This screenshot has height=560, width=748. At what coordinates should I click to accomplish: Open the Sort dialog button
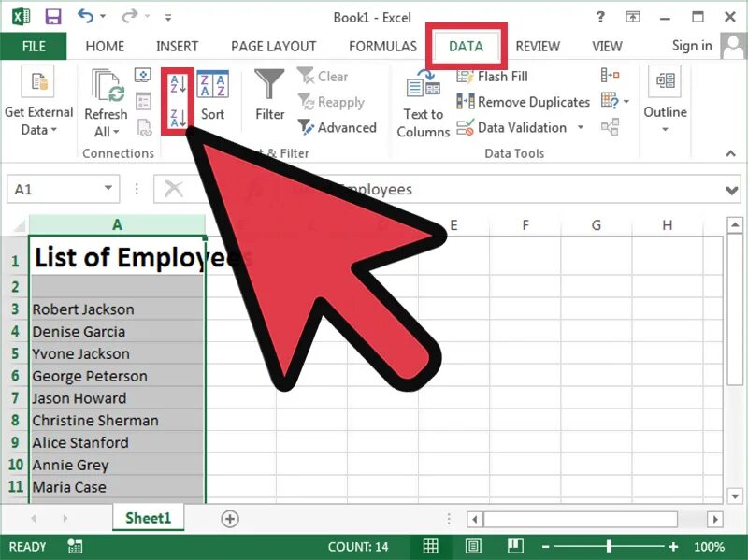213,96
